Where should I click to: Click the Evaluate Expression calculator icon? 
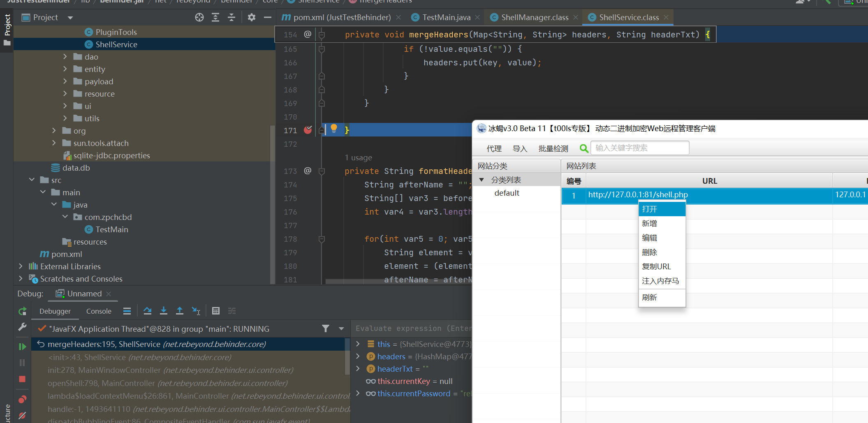[x=216, y=311]
